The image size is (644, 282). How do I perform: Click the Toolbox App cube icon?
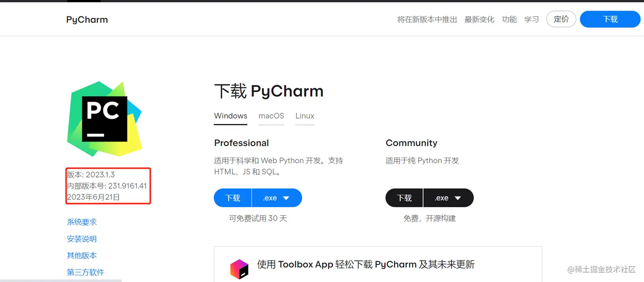(239, 269)
